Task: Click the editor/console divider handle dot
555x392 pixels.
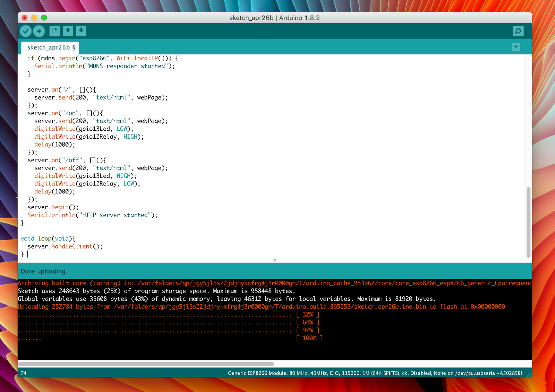Action: (275, 260)
